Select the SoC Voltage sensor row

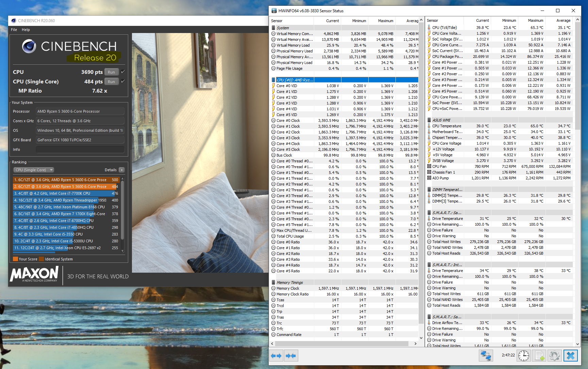(500, 39)
